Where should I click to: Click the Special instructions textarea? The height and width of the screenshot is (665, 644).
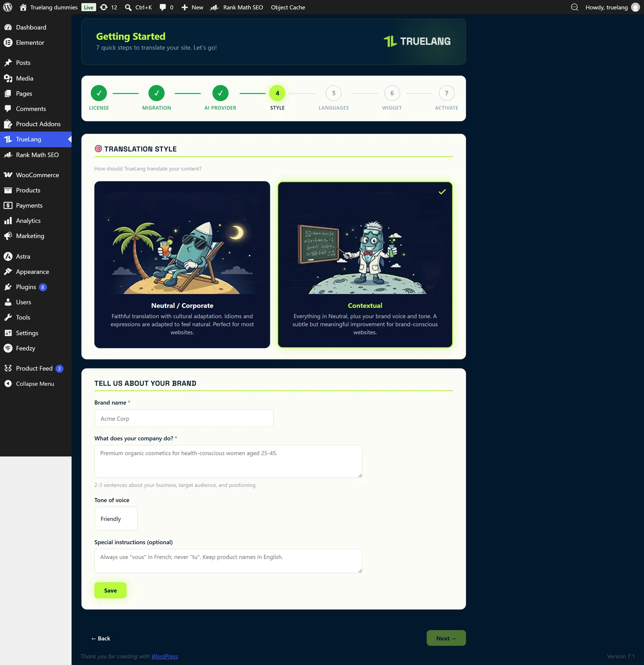click(x=229, y=561)
